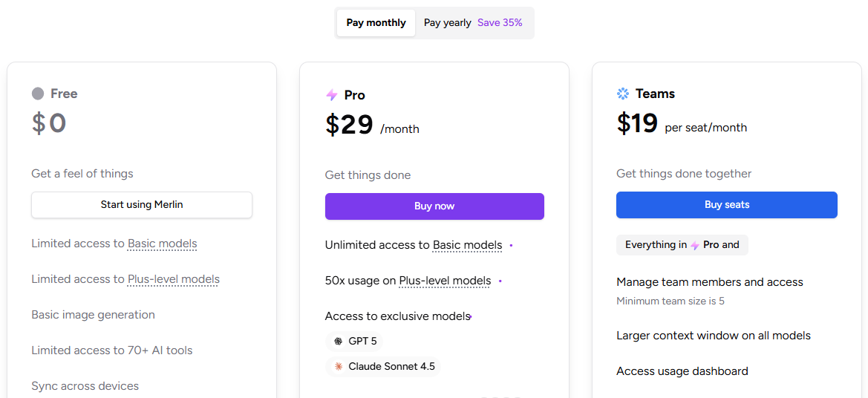Click the Claude starburst logo icon
The image size is (868, 398).
[338, 367]
